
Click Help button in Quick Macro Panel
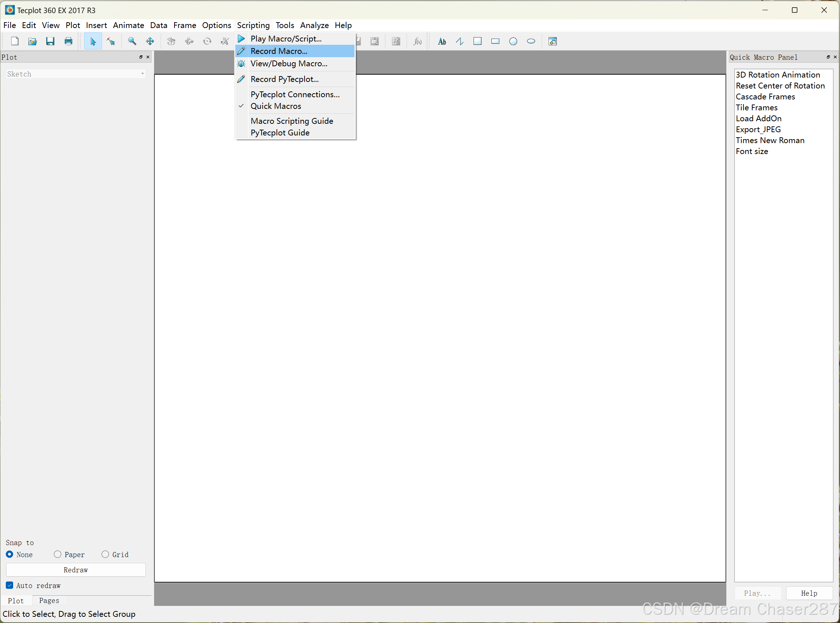tap(809, 593)
